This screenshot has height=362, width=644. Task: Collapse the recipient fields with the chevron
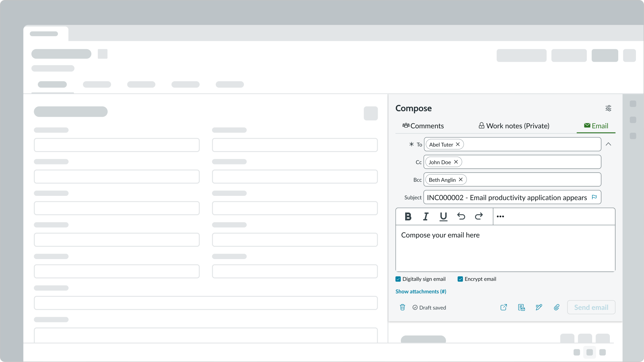pos(608,144)
